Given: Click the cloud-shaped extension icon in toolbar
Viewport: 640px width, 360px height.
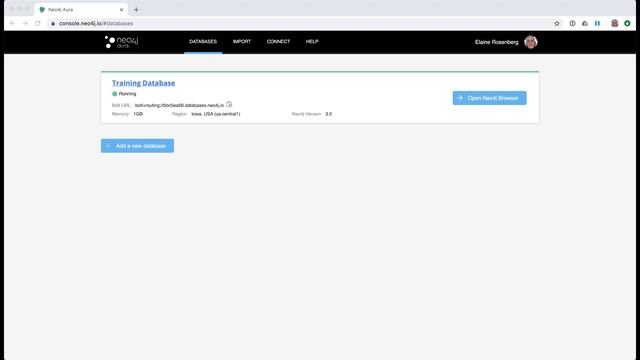Looking at the screenshot, I should coord(584,23).
